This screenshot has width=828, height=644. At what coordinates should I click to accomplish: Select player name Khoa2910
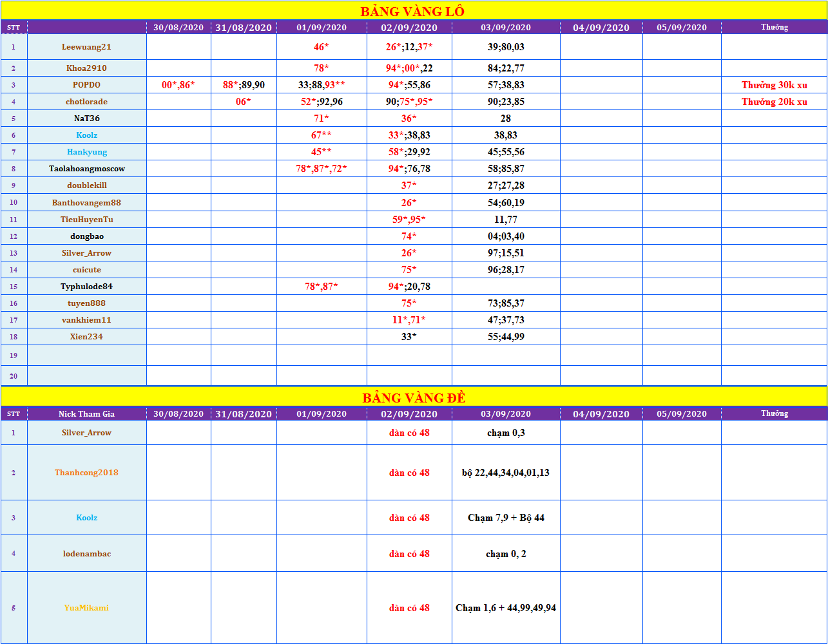tap(87, 68)
